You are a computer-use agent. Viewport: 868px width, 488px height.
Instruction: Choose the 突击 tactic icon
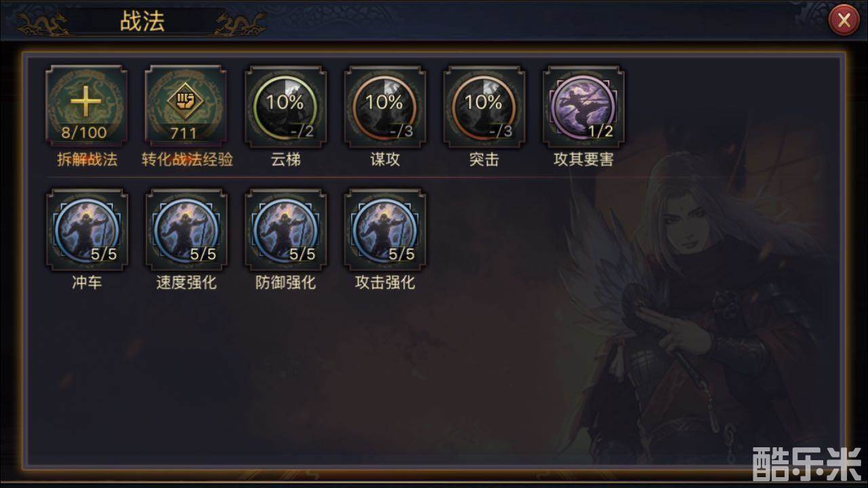click(484, 107)
